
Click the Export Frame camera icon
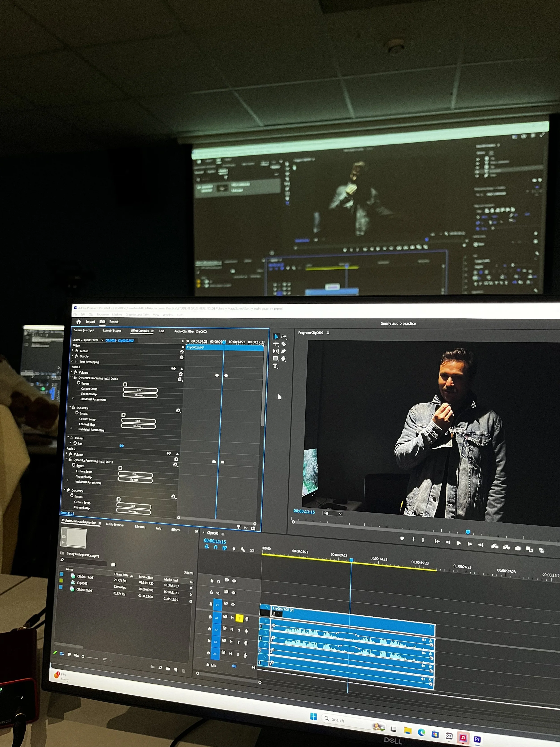[518, 548]
